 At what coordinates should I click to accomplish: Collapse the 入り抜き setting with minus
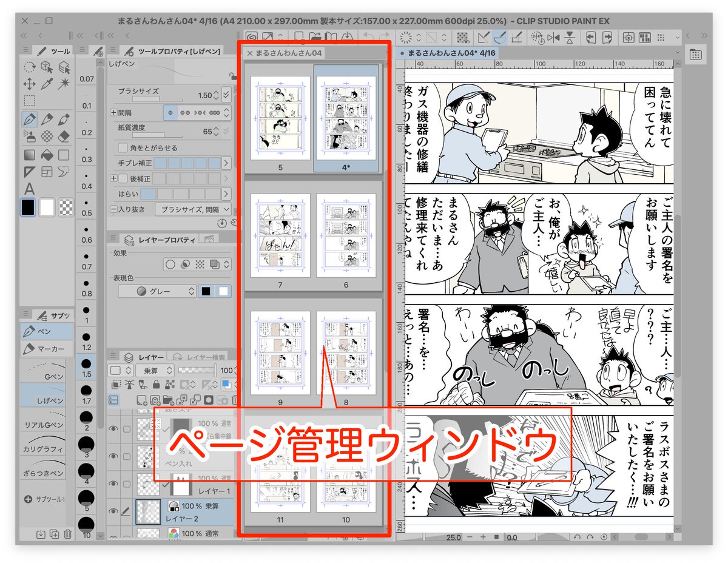tap(113, 209)
